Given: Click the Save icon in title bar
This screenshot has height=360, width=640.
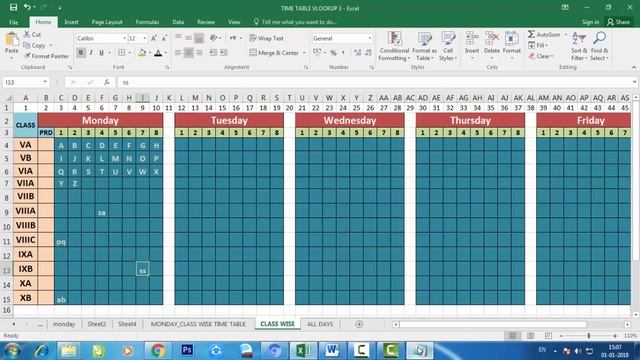Looking at the screenshot, I should (x=13, y=7).
